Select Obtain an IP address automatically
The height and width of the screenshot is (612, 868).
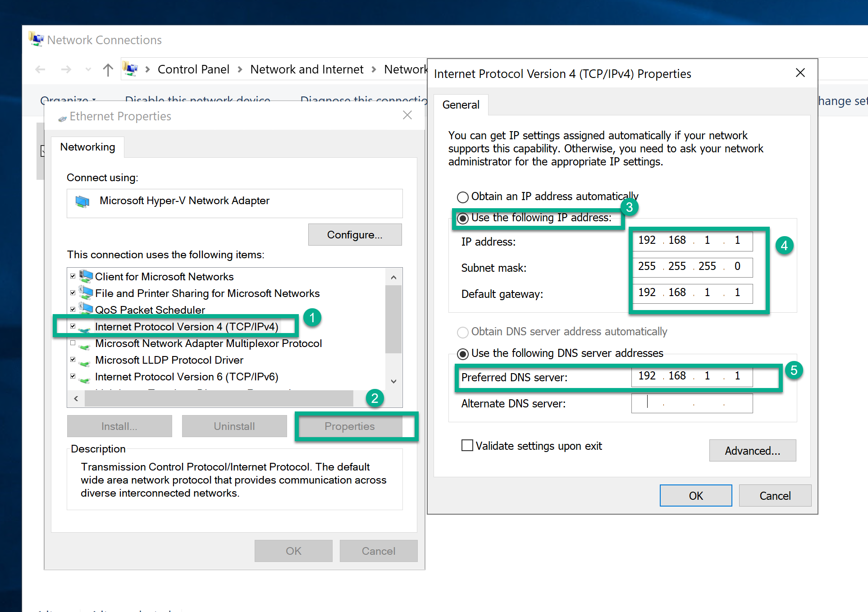pos(462,197)
